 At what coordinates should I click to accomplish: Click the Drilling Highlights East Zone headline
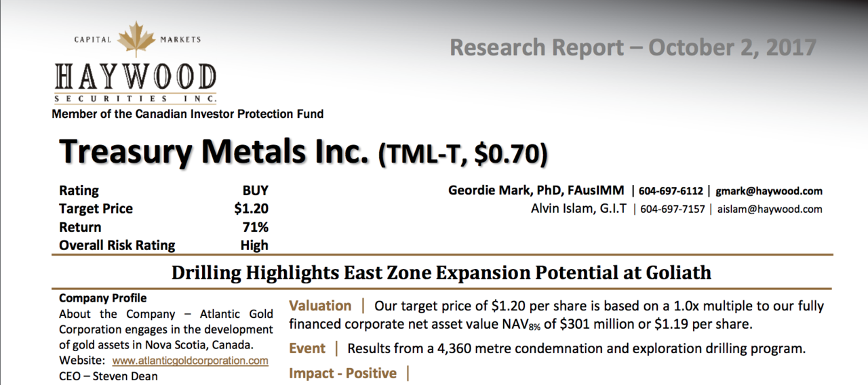[x=441, y=273]
